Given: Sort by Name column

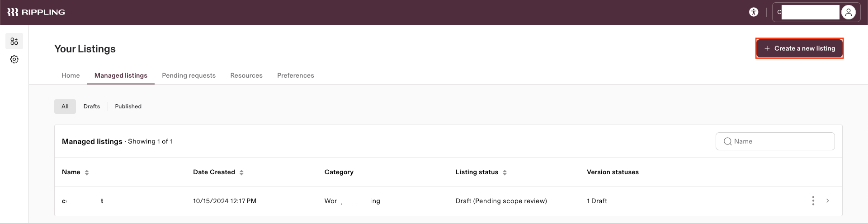Looking at the screenshot, I should (86, 172).
